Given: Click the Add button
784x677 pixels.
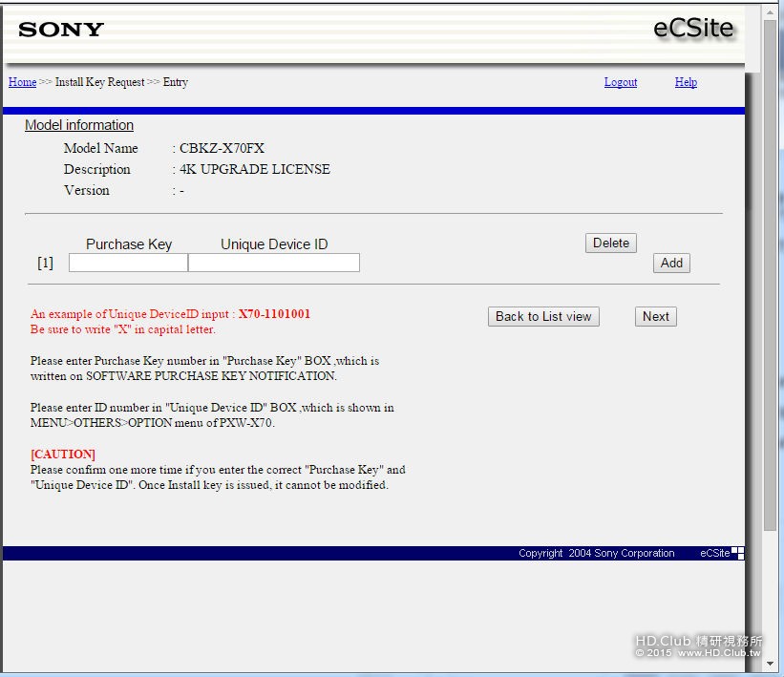Looking at the screenshot, I should pyautogui.click(x=671, y=263).
